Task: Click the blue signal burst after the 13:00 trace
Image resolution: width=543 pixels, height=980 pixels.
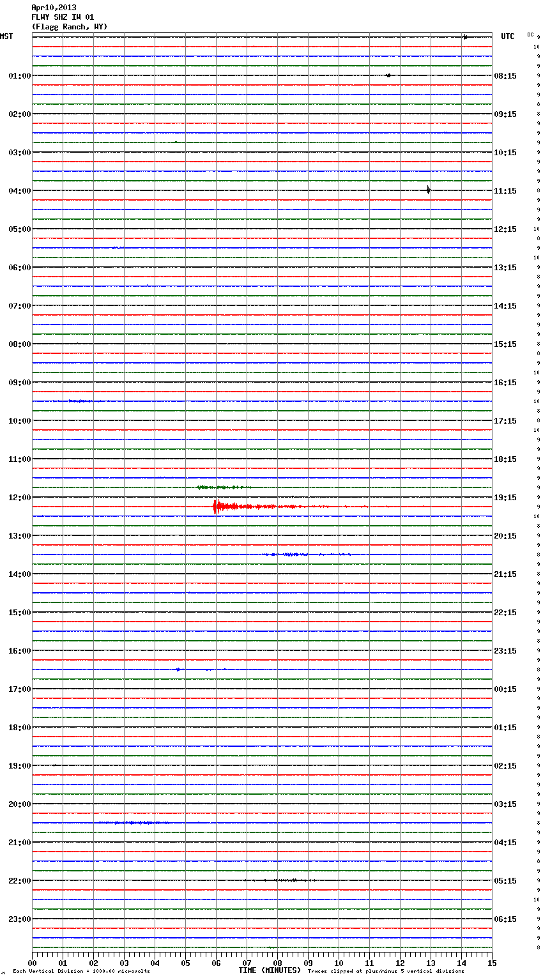Action: pyautogui.click(x=307, y=555)
